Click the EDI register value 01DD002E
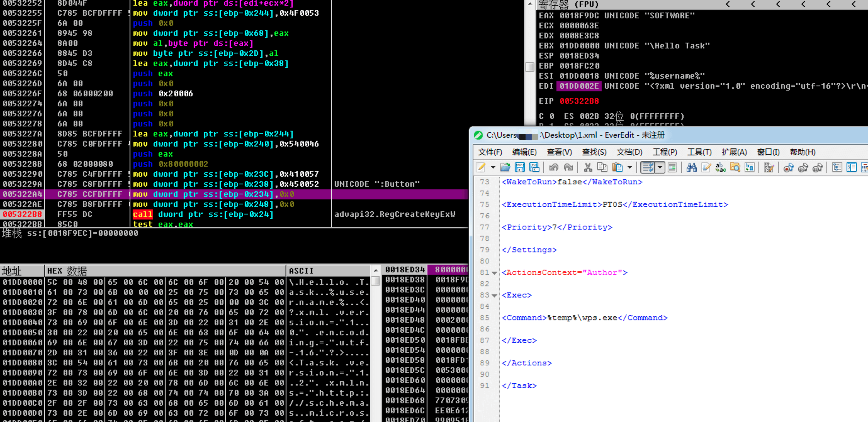 pos(579,86)
